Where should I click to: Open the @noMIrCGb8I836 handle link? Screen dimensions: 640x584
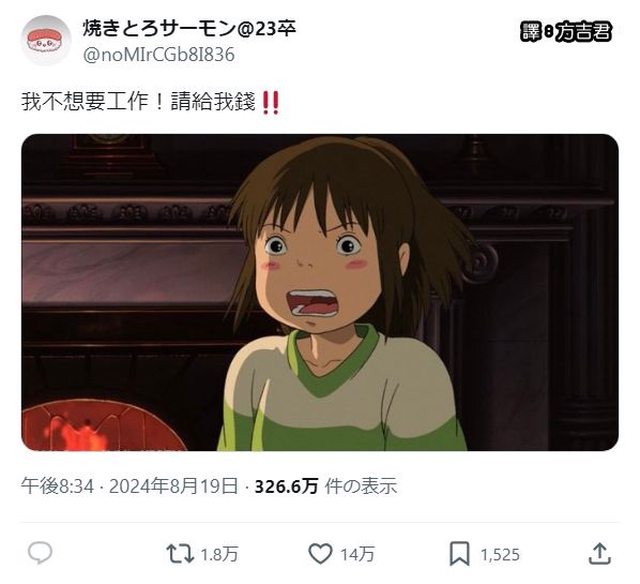point(159,55)
